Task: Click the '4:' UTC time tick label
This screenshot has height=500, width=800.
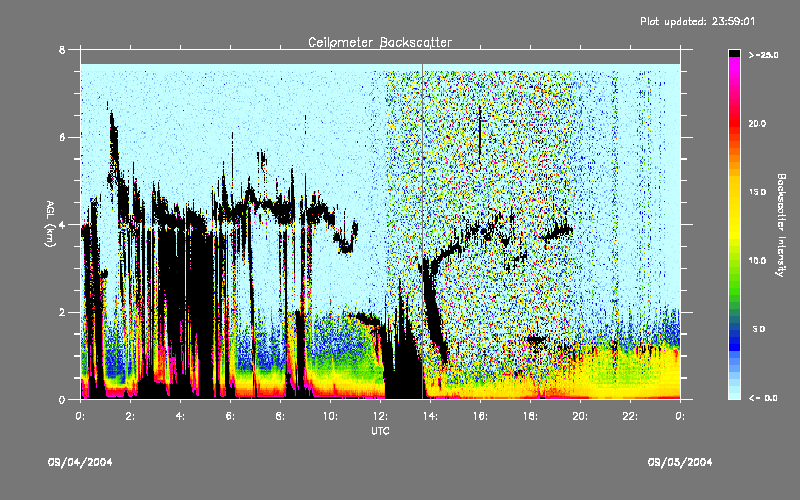Action: (180, 416)
